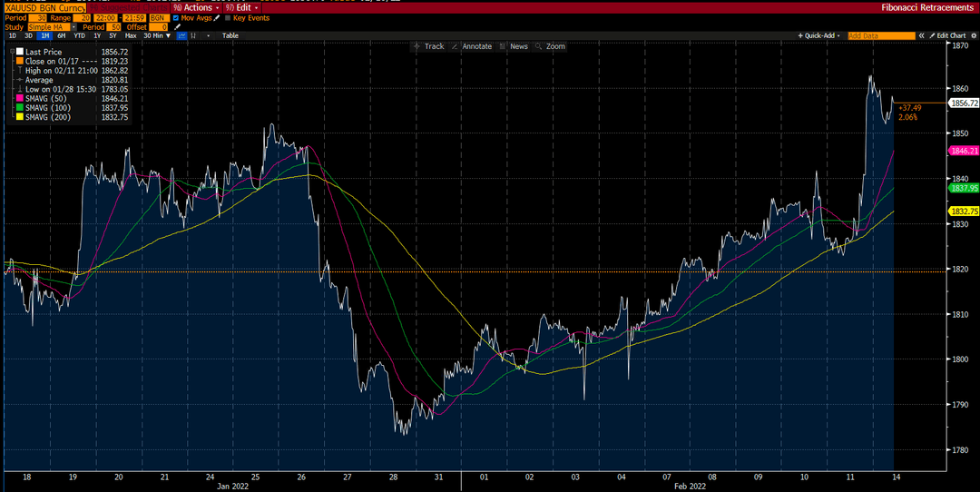Viewport: 980px width, 492px height.
Task: Click the chart settings gear icon
Action: pos(974,35)
